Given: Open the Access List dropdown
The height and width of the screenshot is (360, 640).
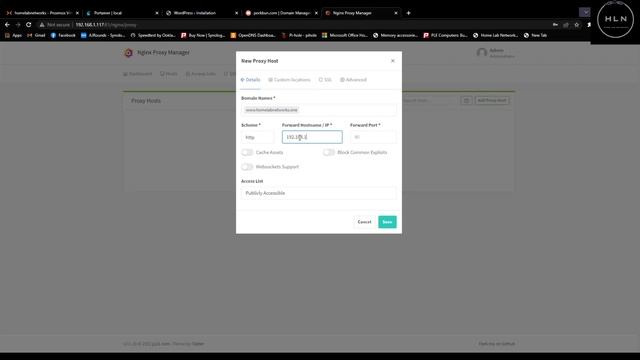Looking at the screenshot, I should (318, 193).
